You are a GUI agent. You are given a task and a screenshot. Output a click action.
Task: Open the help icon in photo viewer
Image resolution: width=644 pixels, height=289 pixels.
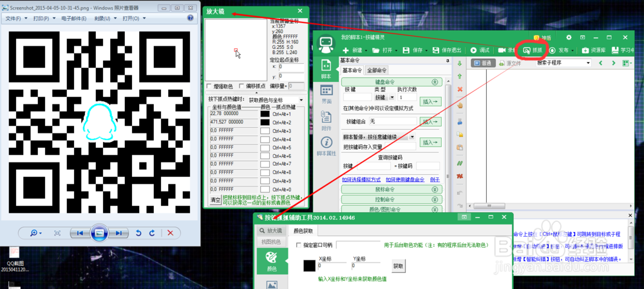click(190, 18)
